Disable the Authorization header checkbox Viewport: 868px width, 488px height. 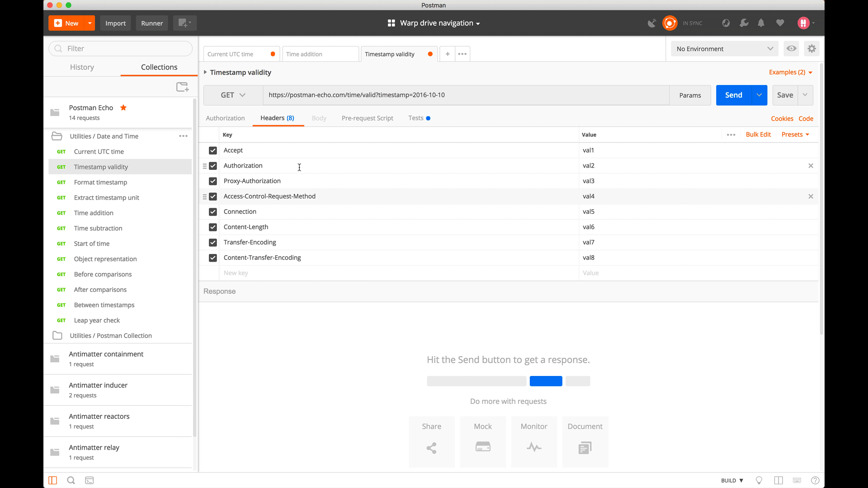(x=213, y=165)
